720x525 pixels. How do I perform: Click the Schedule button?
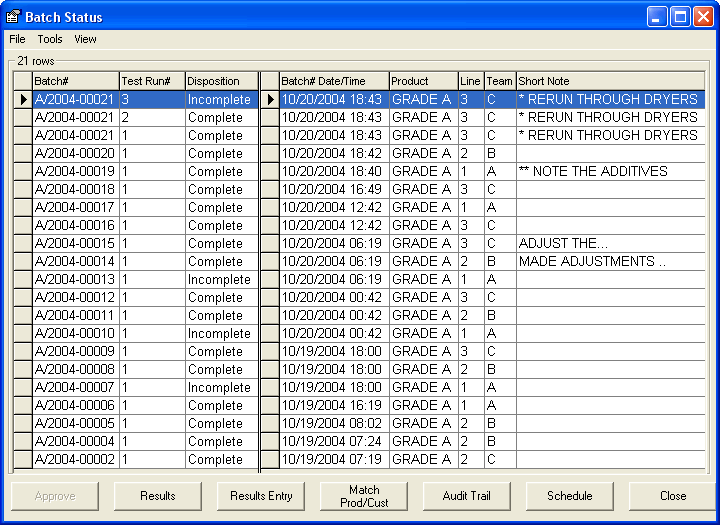pos(569,496)
